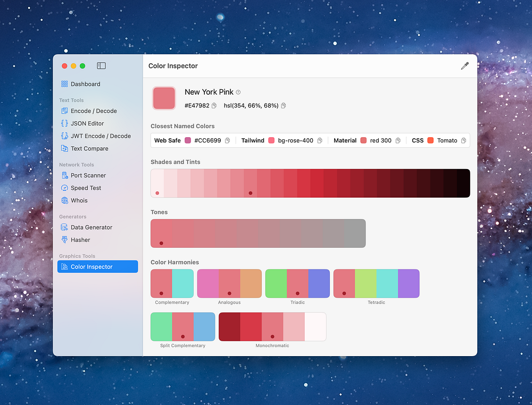
Task: Select Encode / Decode in the sidebar
Action: pos(94,111)
